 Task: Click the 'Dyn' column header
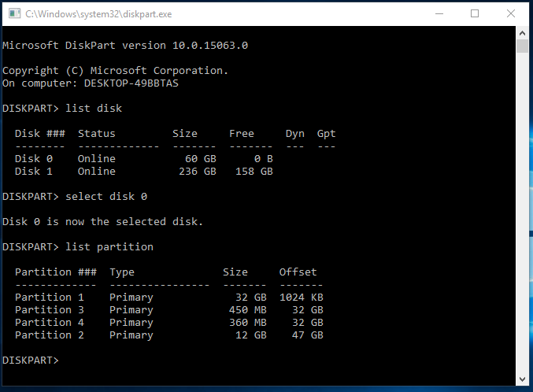click(x=295, y=134)
